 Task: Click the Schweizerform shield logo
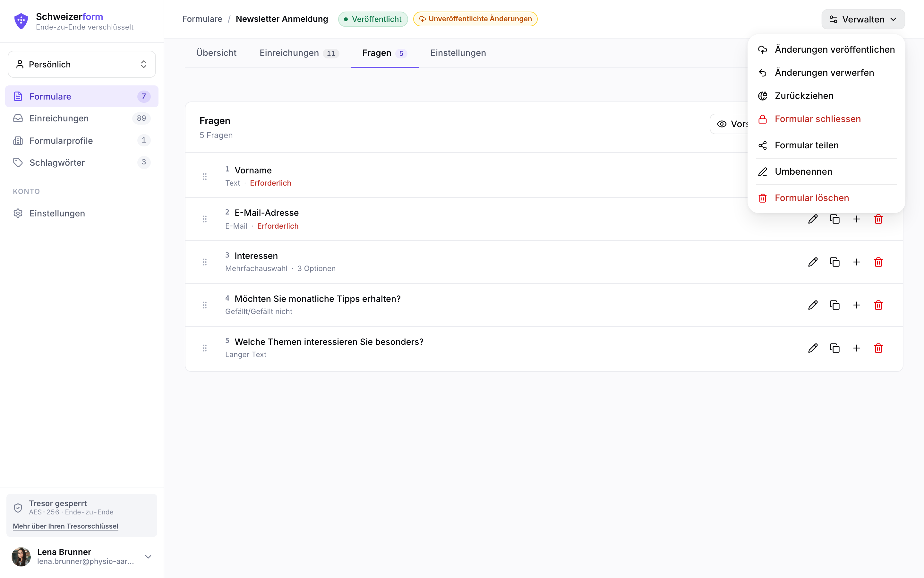21,21
